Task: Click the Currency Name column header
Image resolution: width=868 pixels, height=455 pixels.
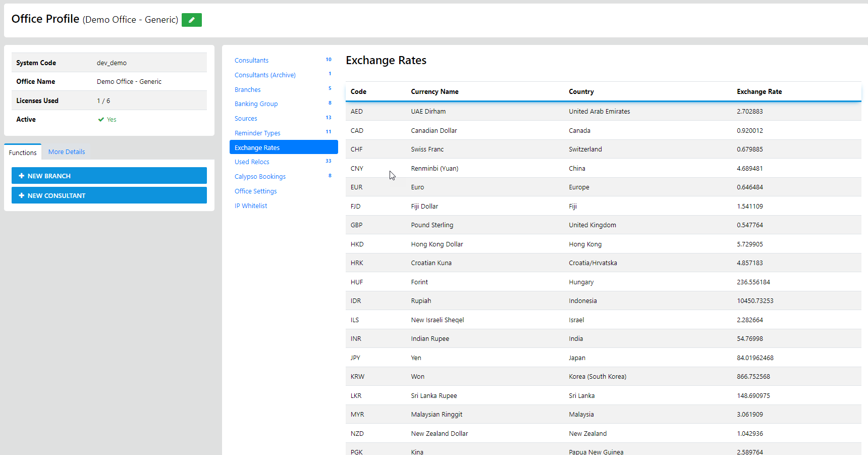Action: [x=435, y=92]
